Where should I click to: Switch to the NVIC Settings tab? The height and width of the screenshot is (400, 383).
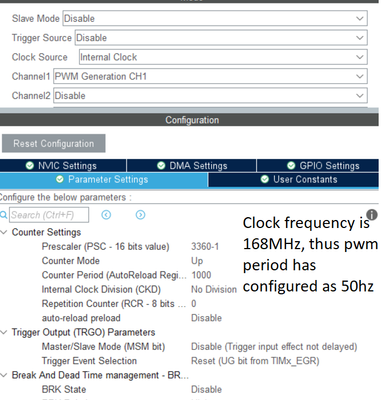click(63, 166)
